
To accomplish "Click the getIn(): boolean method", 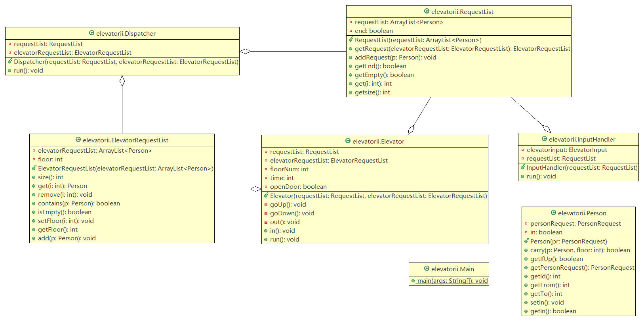I will pos(553,311).
